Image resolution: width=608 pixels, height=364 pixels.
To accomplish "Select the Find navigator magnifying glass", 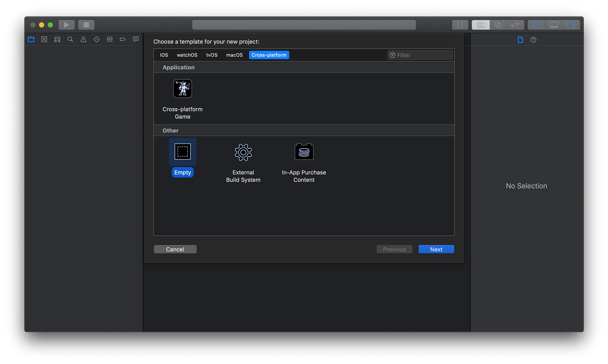I will tap(70, 39).
